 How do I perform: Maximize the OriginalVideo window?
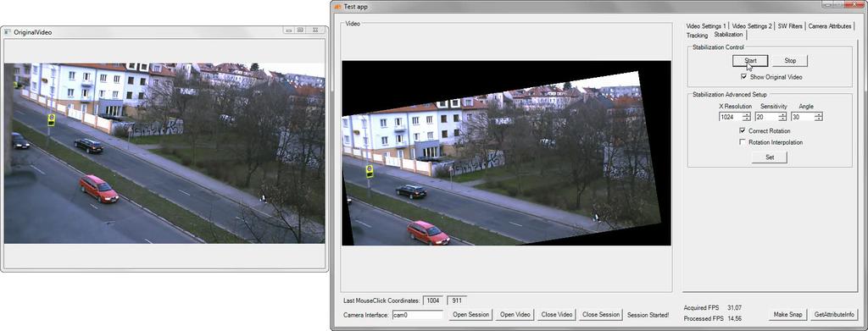[x=301, y=30]
